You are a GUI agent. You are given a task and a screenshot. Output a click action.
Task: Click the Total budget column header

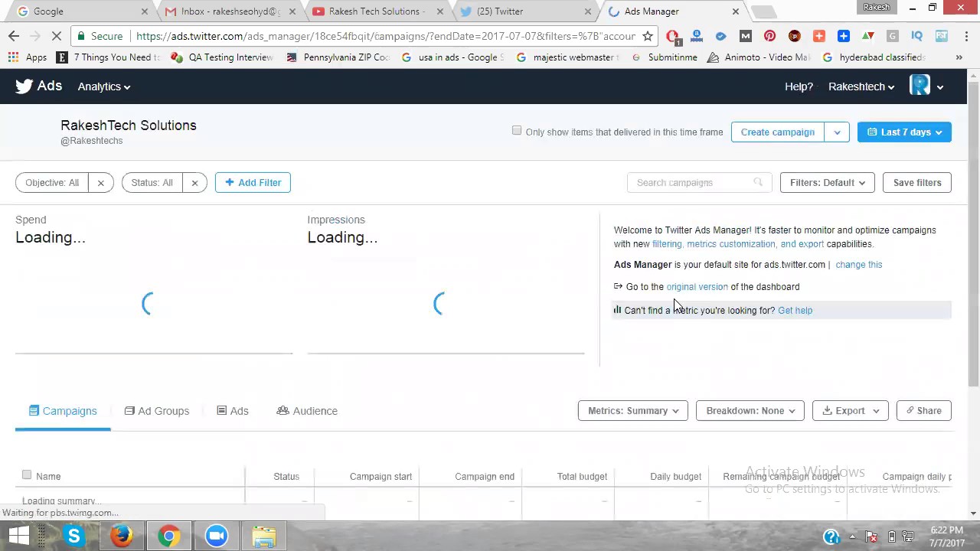[x=582, y=477]
